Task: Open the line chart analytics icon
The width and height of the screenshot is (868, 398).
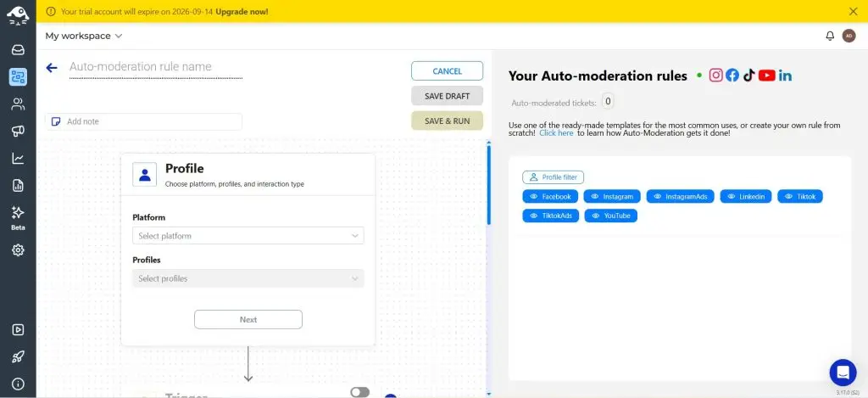Action: 18,159
